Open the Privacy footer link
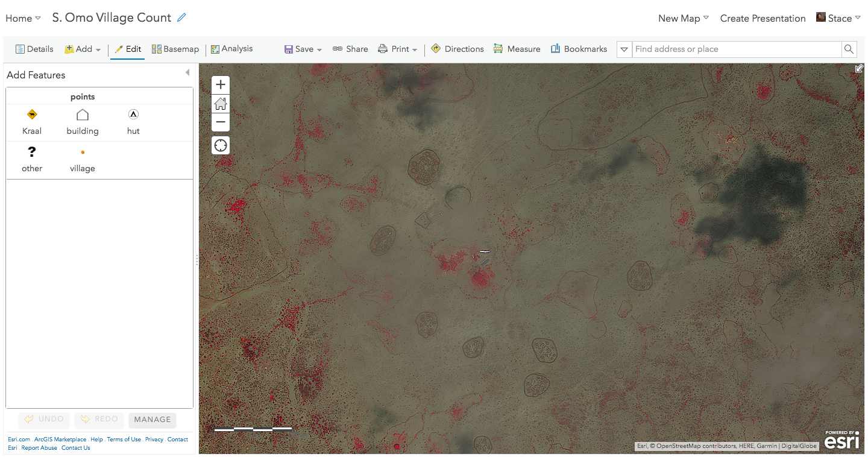868x457 pixels. click(x=154, y=440)
